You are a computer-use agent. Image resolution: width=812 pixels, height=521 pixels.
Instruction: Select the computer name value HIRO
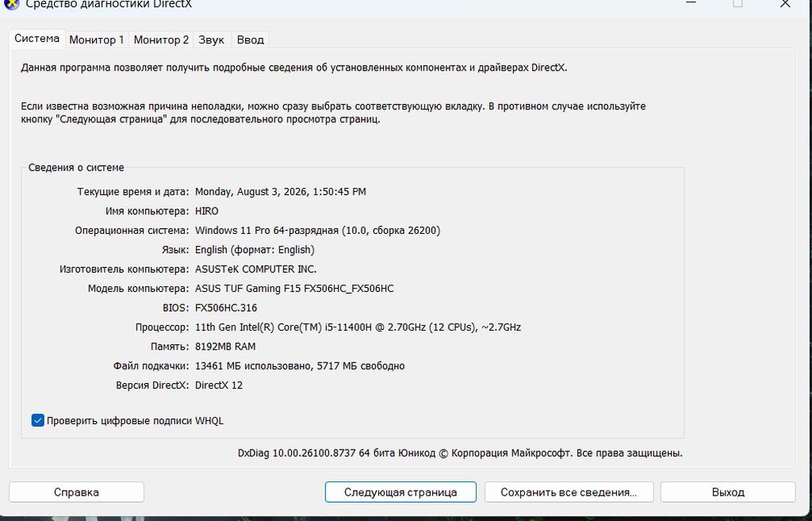pyautogui.click(x=207, y=211)
